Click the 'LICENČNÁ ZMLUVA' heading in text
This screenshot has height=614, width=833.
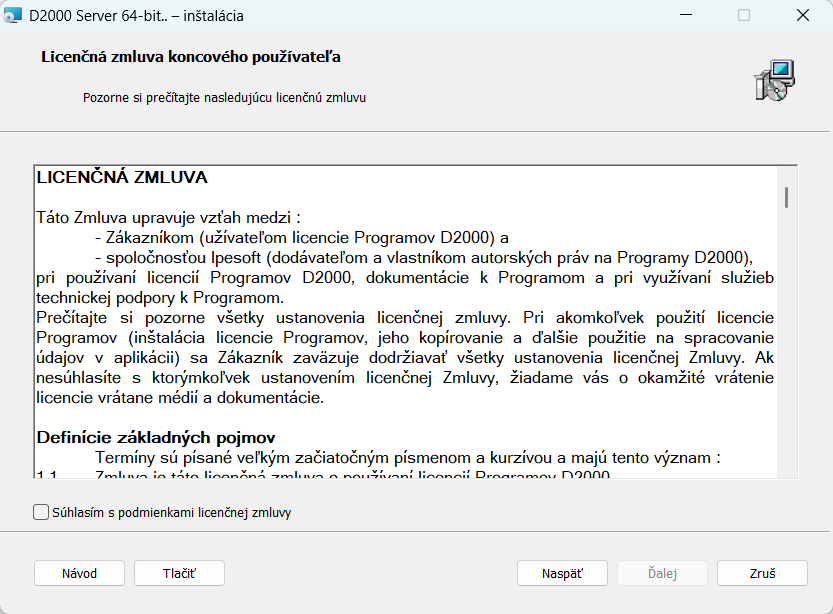[x=122, y=178]
